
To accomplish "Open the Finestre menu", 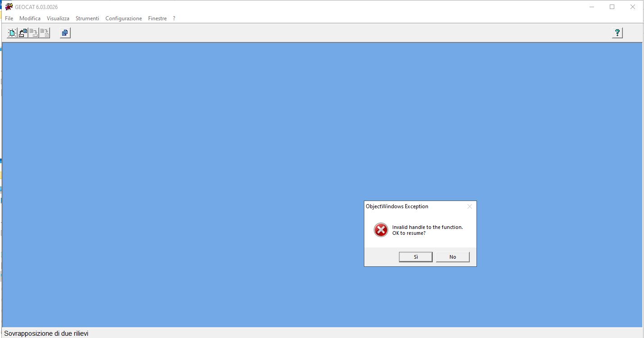I will coord(157,18).
